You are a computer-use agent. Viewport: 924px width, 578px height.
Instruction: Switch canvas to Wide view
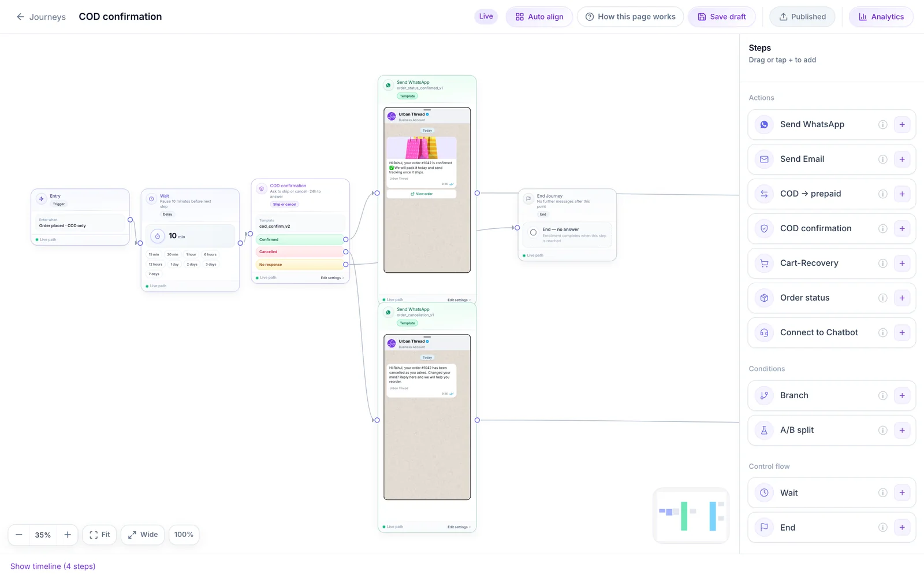click(143, 535)
